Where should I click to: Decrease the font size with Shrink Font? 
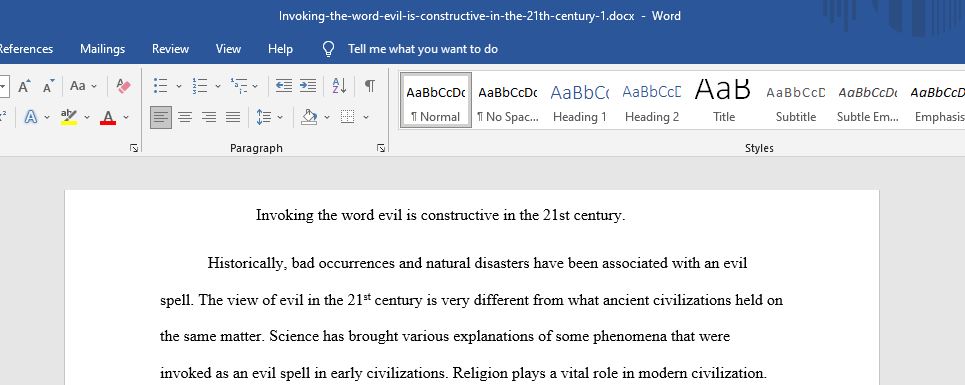click(49, 86)
